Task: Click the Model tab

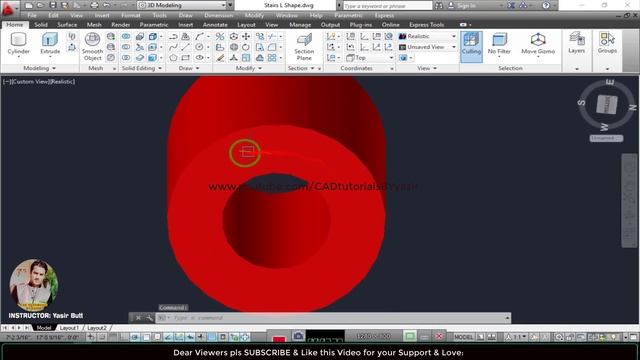Action: click(x=44, y=328)
